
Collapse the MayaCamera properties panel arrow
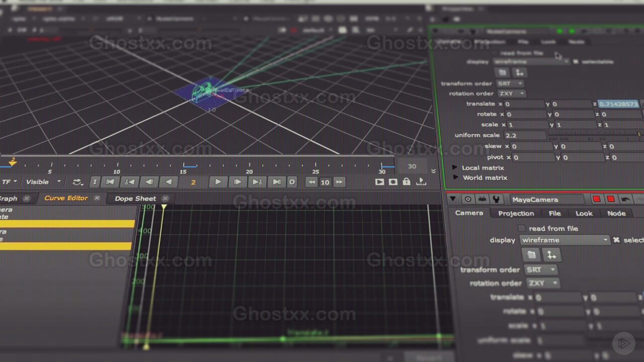(453, 200)
